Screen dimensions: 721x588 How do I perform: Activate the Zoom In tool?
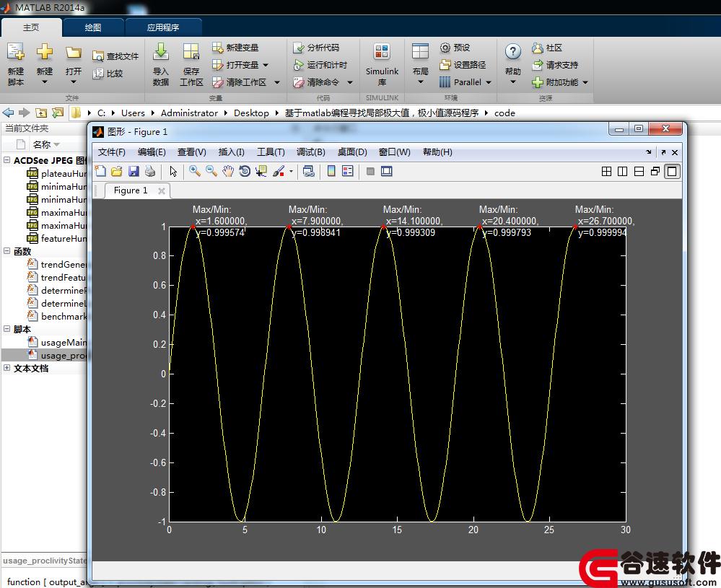pyautogui.click(x=195, y=172)
